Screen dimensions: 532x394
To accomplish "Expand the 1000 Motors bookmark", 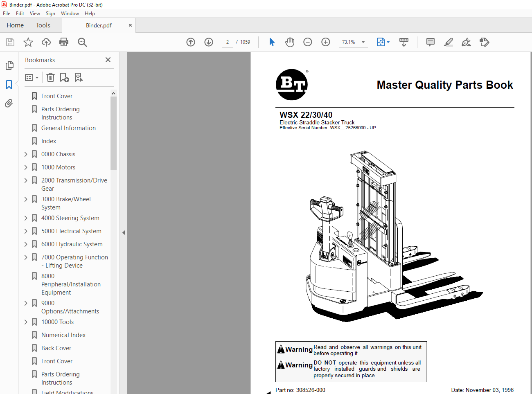I will (x=26, y=167).
